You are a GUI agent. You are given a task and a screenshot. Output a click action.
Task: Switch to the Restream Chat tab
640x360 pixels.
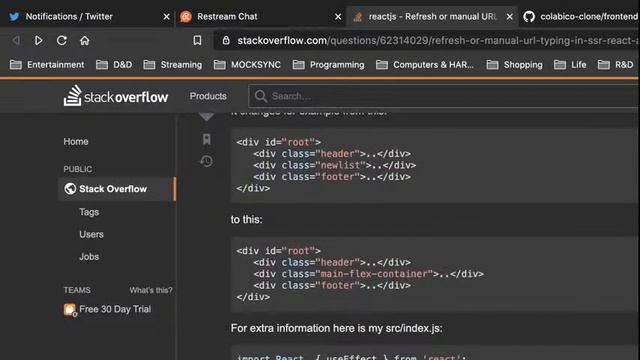point(261,16)
